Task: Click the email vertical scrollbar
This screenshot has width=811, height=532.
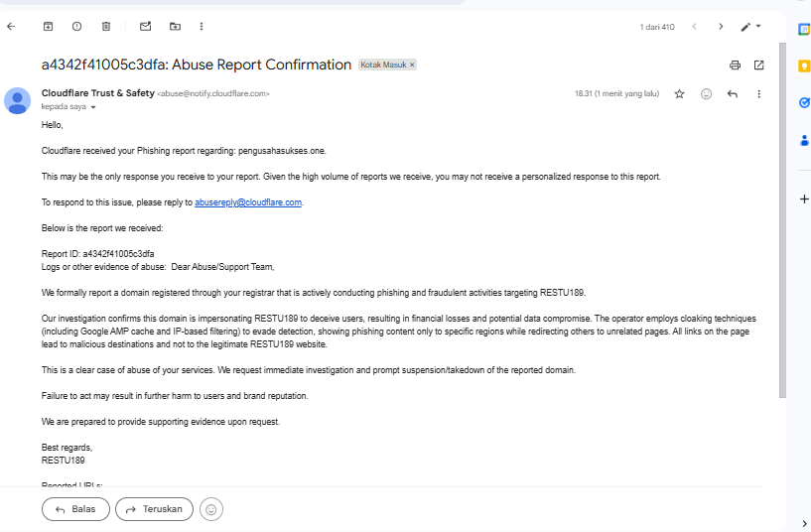Action: click(x=782, y=220)
